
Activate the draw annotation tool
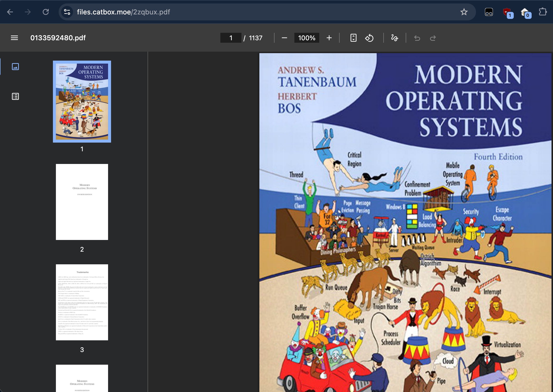[395, 38]
